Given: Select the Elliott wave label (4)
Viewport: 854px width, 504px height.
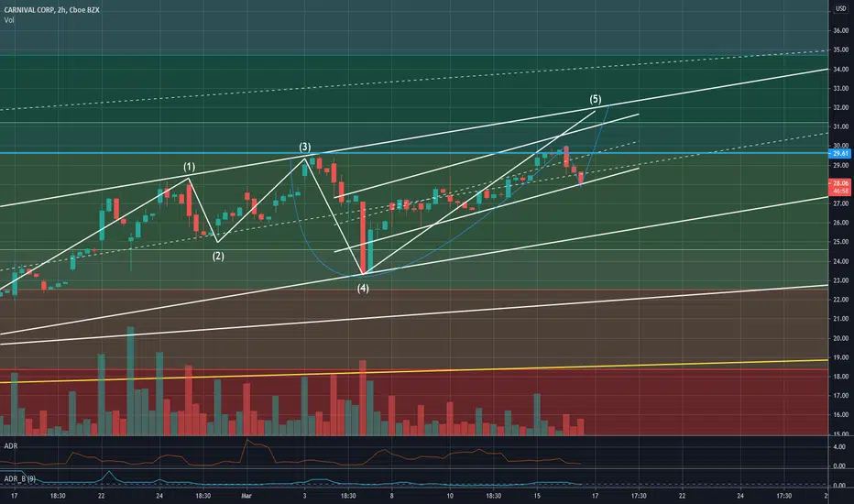Looking at the screenshot, I should [x=363, y=289].
